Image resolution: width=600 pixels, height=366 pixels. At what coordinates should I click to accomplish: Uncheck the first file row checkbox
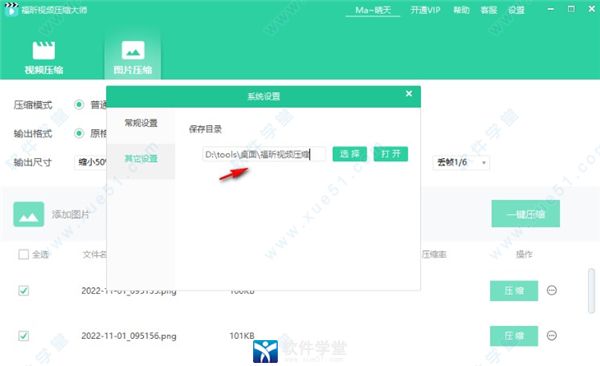click(x=23, y=291)
